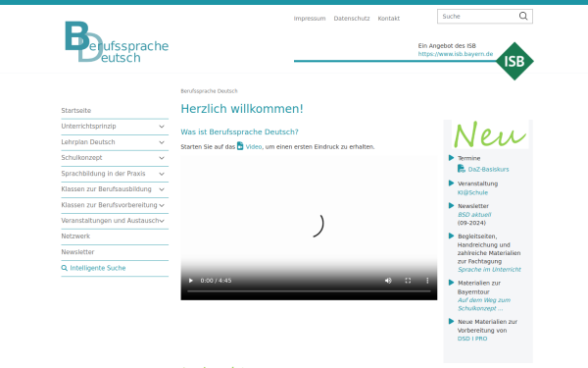Expand the Schulkonzept chevron

pos(162,158)
